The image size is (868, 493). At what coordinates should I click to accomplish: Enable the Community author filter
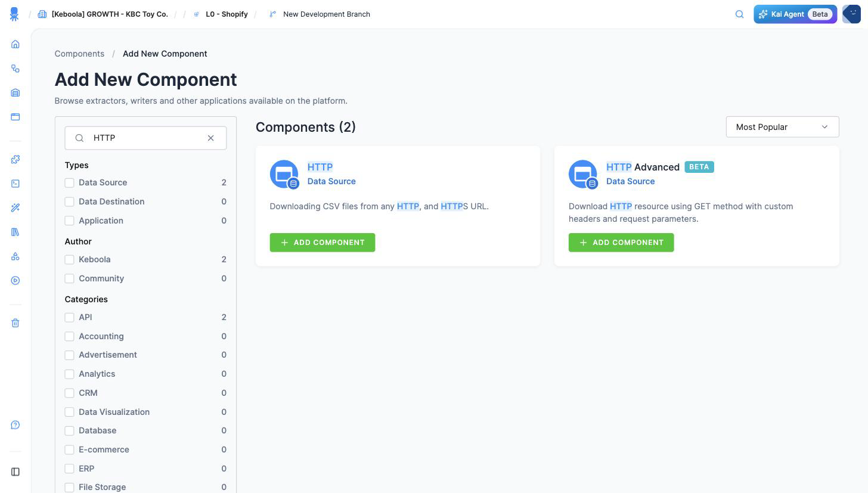(x=70, y=279)
